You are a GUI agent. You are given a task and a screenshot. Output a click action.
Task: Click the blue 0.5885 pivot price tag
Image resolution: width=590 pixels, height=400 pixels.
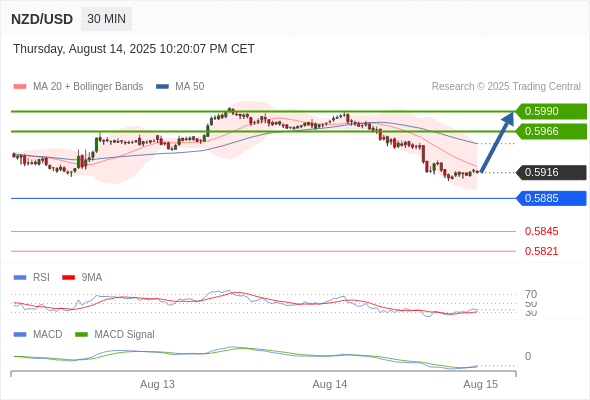click(550, 198)
